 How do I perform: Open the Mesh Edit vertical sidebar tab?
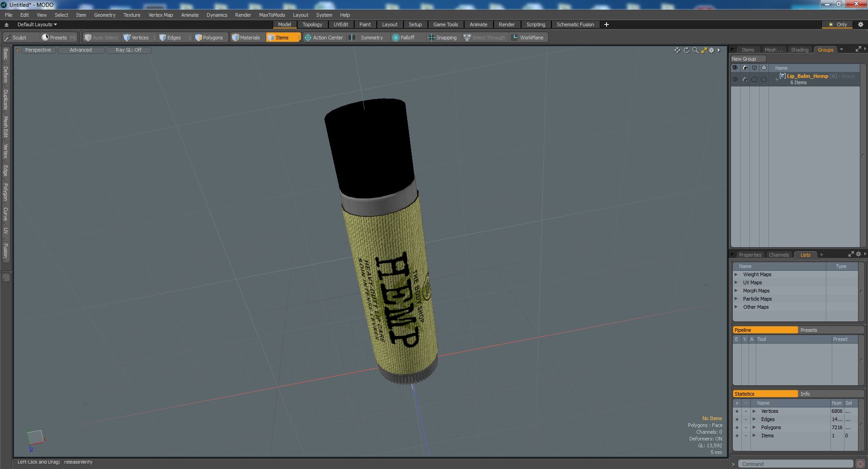(6, 127)
